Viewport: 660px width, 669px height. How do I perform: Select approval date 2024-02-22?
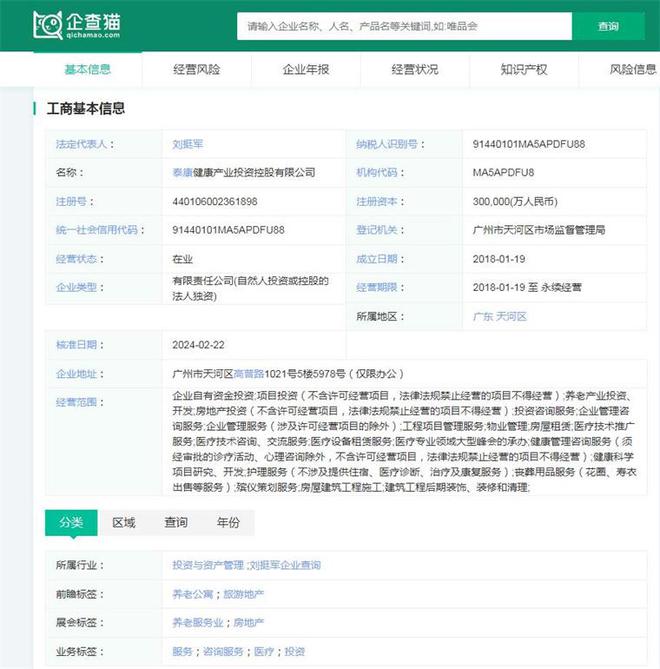point(198,345)
